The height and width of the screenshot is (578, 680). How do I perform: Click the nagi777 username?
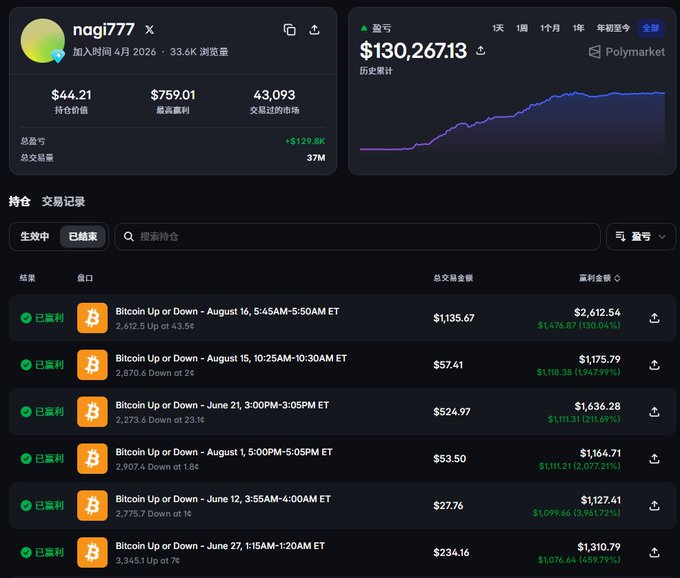104,29
